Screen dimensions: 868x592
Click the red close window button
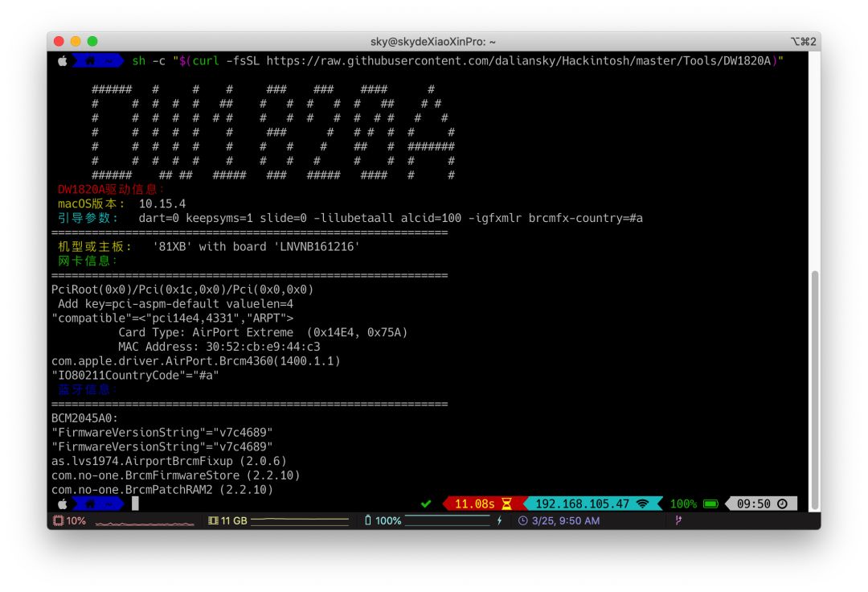tap(59, 42)
